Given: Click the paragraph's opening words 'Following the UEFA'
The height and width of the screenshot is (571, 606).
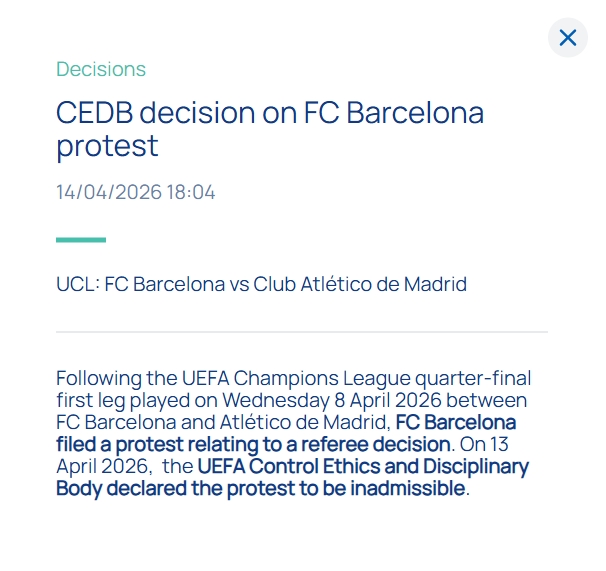Looking at the screenshot, I should click(123, 378).
